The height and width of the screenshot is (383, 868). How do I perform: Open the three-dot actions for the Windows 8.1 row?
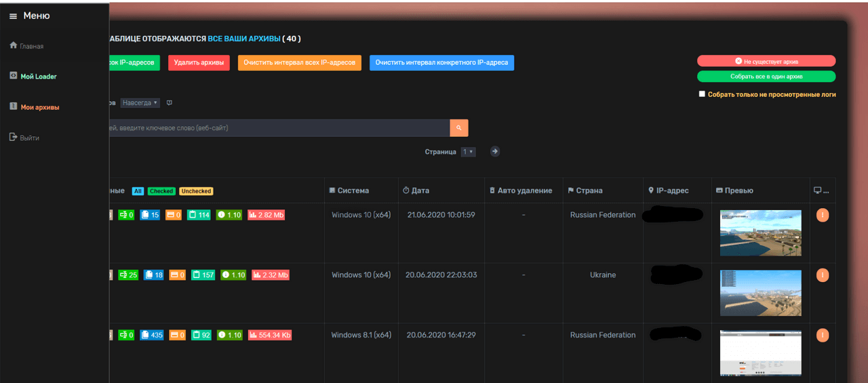pyautogui.click(x=823, y=335)
